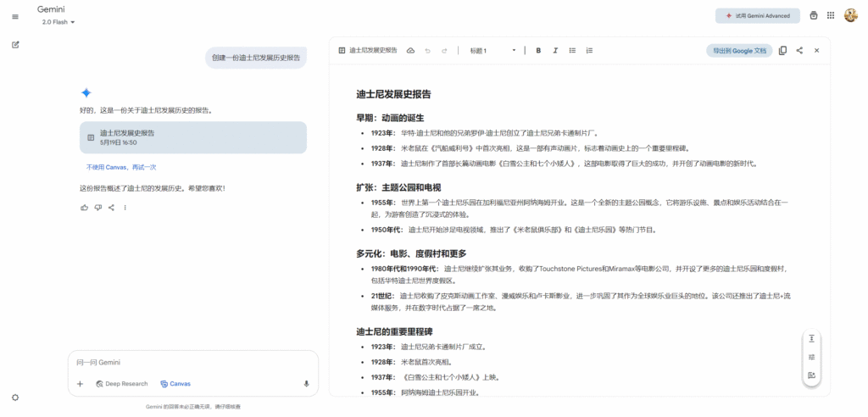Open the user account avatar
The image size is (868, 417).
coord(850,15)
